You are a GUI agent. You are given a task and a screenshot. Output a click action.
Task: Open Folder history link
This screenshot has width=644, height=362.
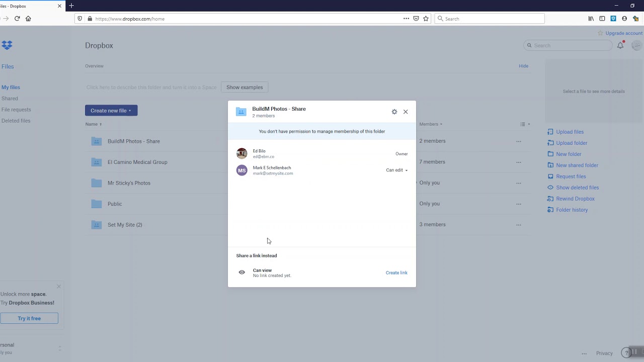572,210
